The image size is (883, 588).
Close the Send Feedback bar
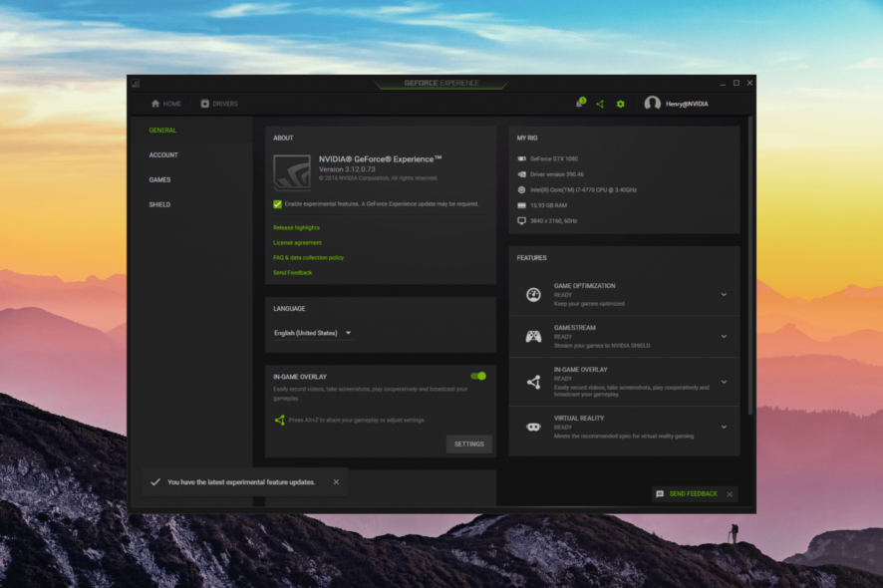(730, 494)
